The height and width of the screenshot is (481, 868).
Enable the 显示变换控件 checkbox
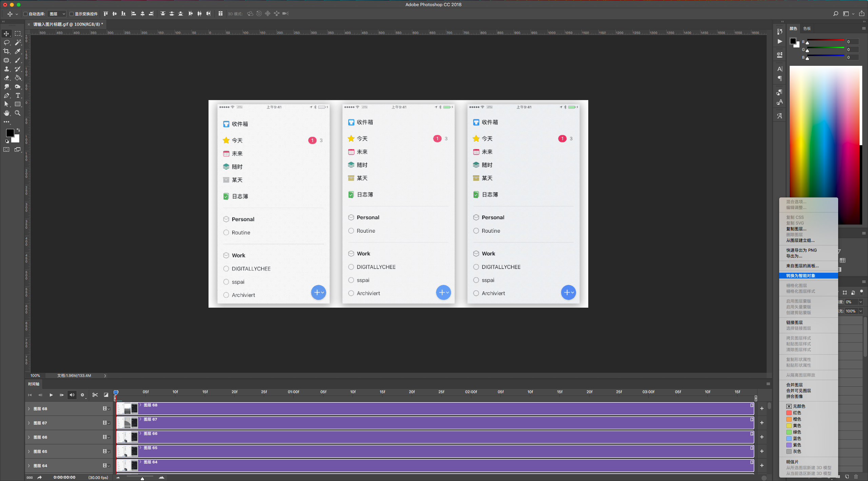tap(72, 14)
